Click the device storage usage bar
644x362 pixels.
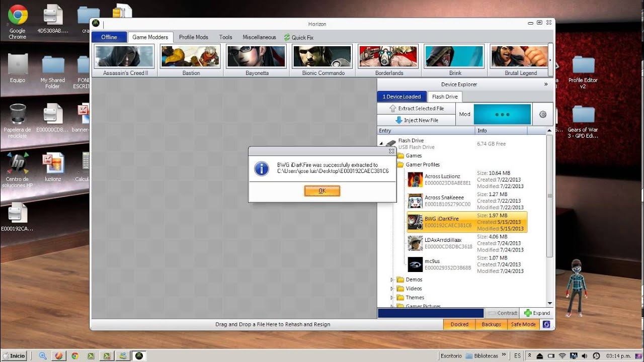[x=431, y=313]
